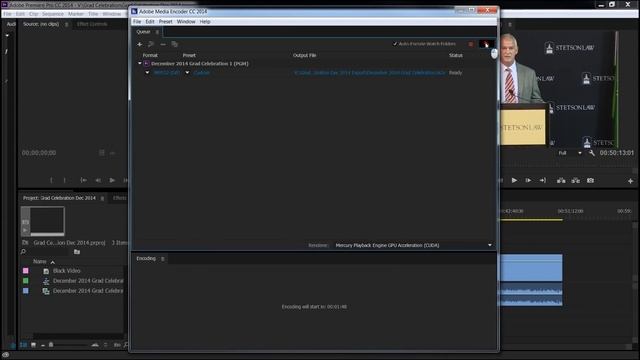
Task: Open the format dropdown arrow in the queue row
Action: point(147,73)
